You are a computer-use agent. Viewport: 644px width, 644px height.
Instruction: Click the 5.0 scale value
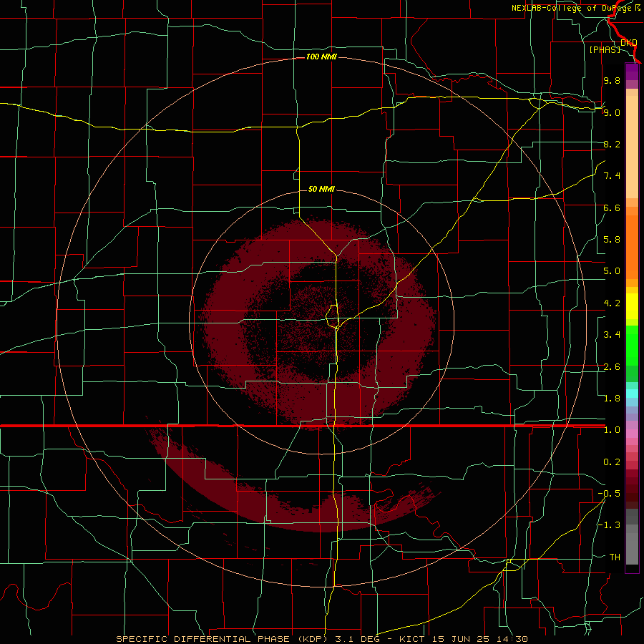[x=612, y=271]
